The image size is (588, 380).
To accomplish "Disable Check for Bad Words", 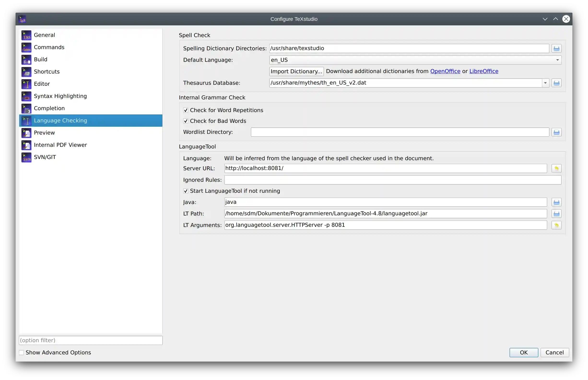I will (186, 121).
